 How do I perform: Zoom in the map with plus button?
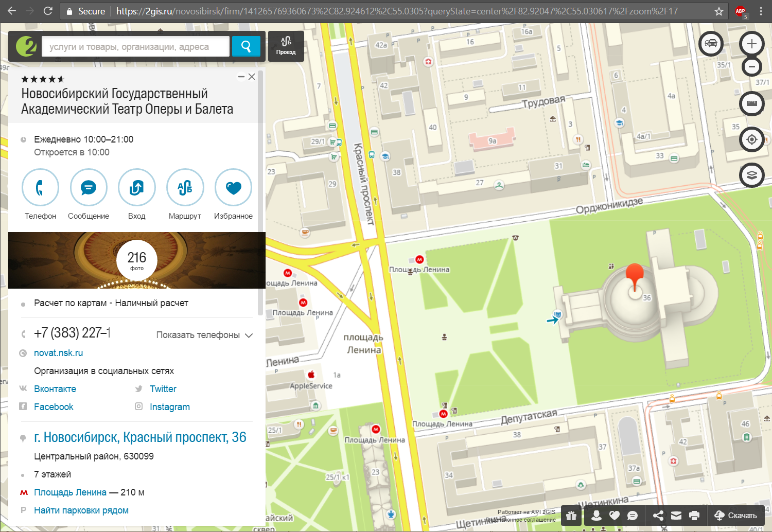click(x=752, y=43)
